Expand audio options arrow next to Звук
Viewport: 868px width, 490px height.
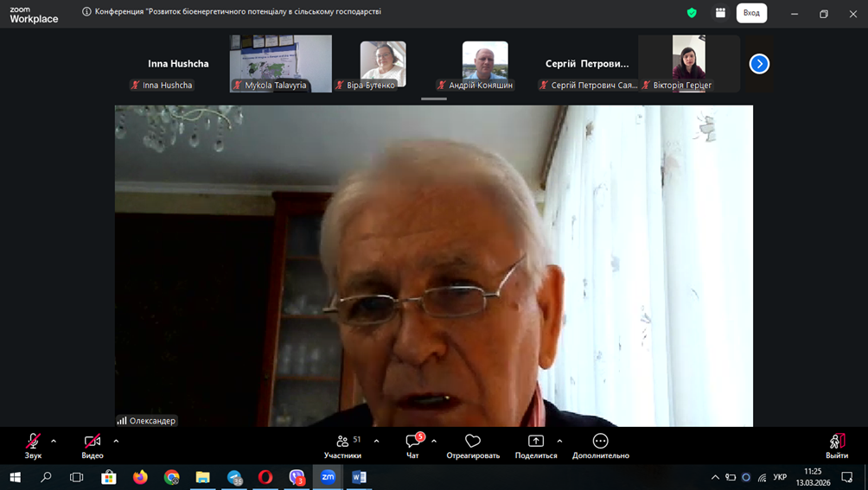point(54,442)
